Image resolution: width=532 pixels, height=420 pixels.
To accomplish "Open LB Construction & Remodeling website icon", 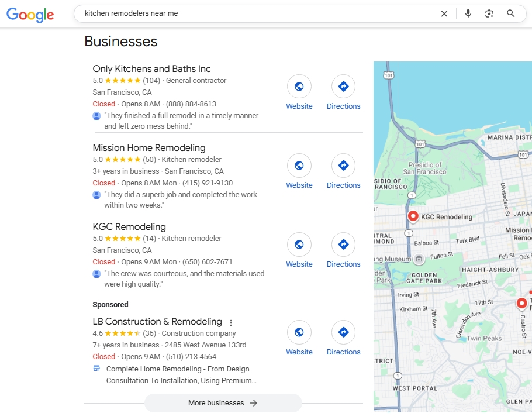I will 299,332.
